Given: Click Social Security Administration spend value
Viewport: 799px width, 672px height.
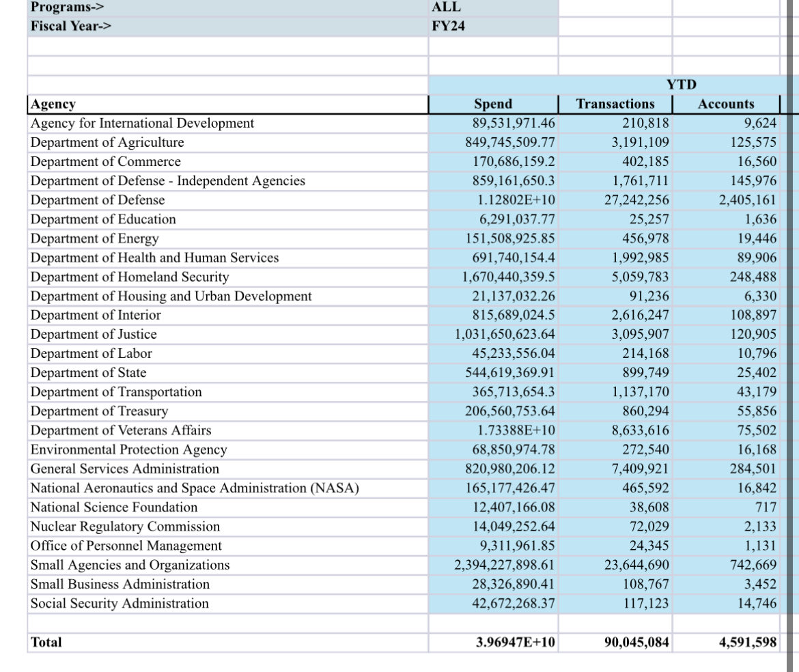Looking at the screenshot, I should [x=493, y=603].
